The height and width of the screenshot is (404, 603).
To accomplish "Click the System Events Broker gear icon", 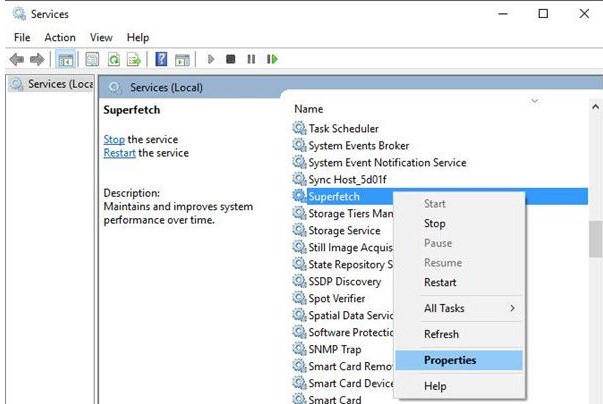I will point(299,145).
